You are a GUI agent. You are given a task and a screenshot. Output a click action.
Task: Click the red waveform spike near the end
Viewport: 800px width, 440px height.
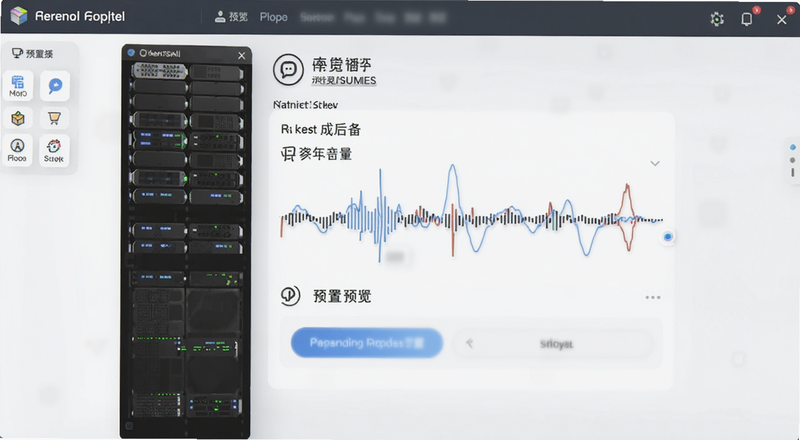[627, 217]
